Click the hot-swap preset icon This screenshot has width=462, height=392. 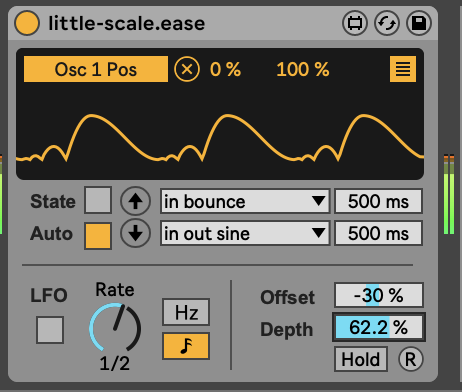point(387,23)
